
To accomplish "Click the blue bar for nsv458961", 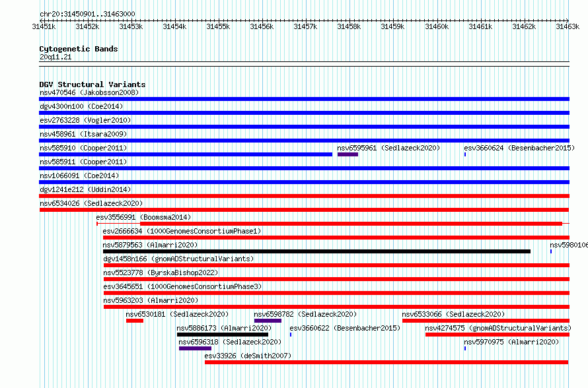I will pos(304,141).
